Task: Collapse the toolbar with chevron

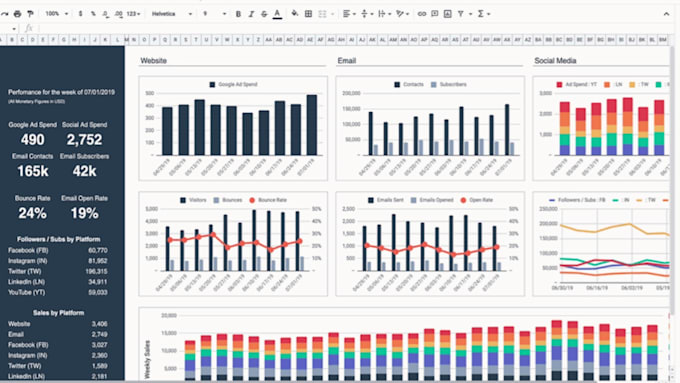Action: pos(666,14)
